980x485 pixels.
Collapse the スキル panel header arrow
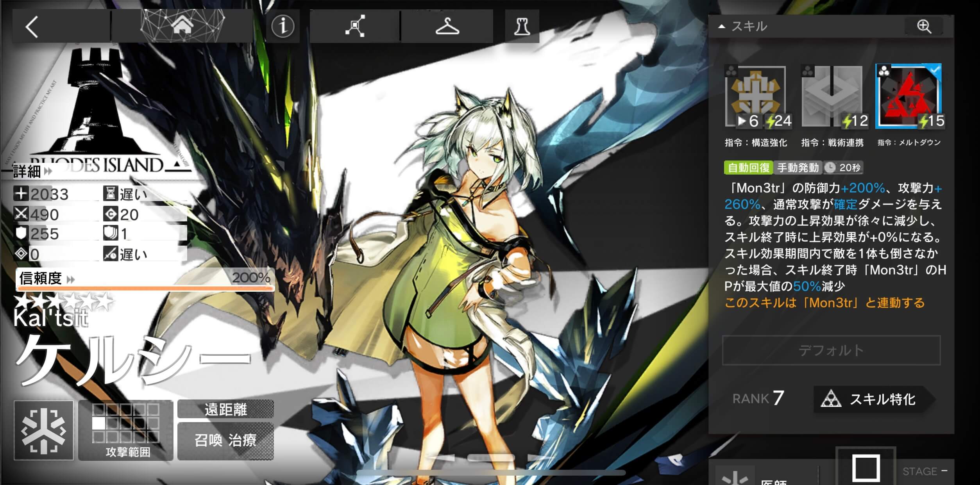pos(722,26)
